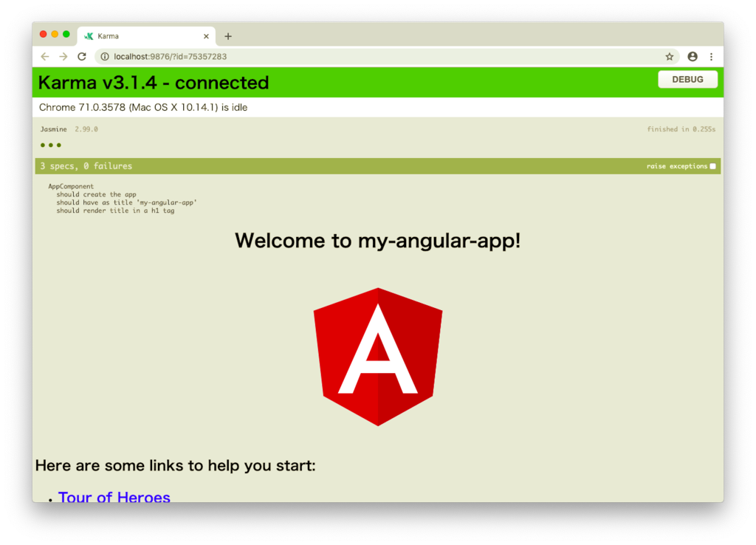Open the Tour of Heroes link
The height and width of the screenshot is (545, 756).
(x=114, y=497)
